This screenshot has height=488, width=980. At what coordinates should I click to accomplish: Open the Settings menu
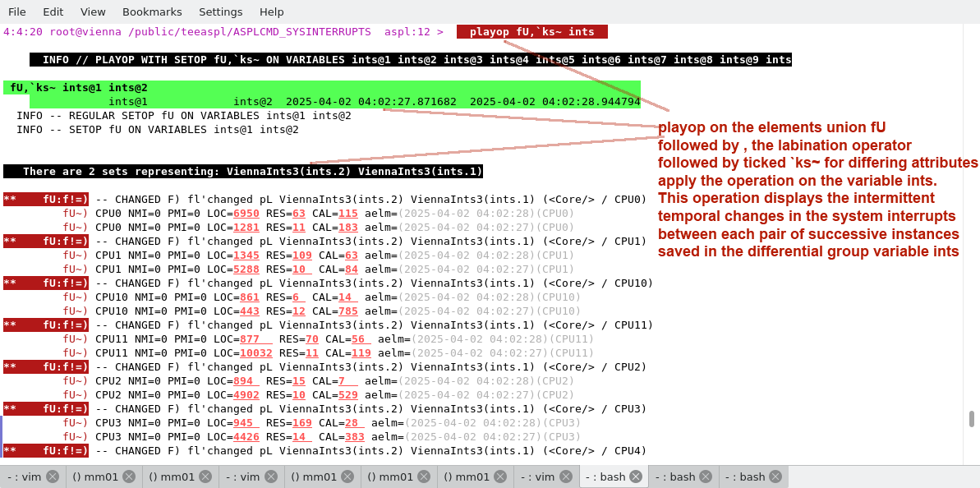[220, 12]
